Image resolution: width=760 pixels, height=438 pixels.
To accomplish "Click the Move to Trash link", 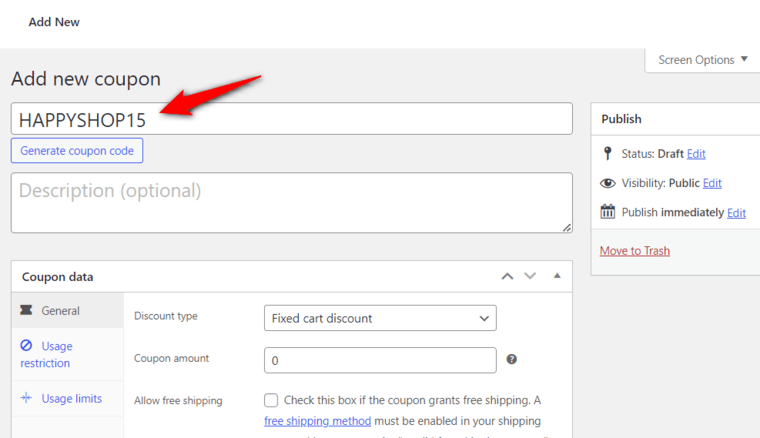I will (x=634, y=250).
